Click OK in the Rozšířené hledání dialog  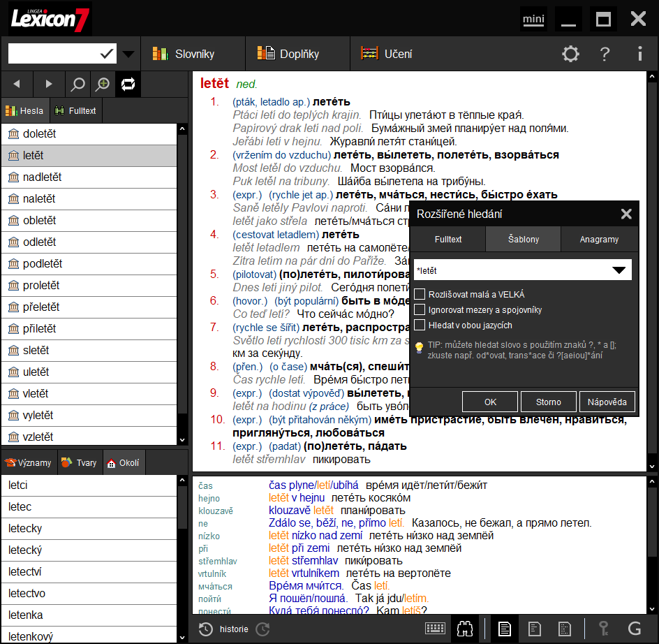pos(490,402)
